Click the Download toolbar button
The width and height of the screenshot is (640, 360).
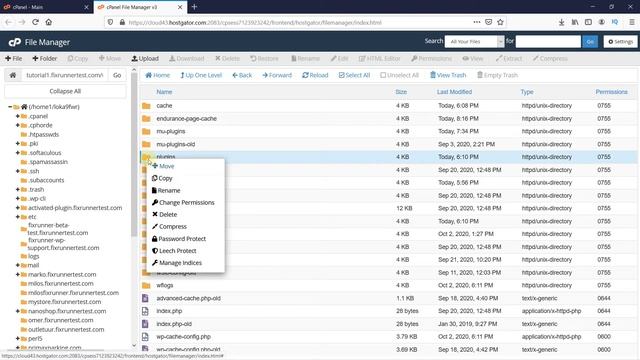(x=187, y=58)
